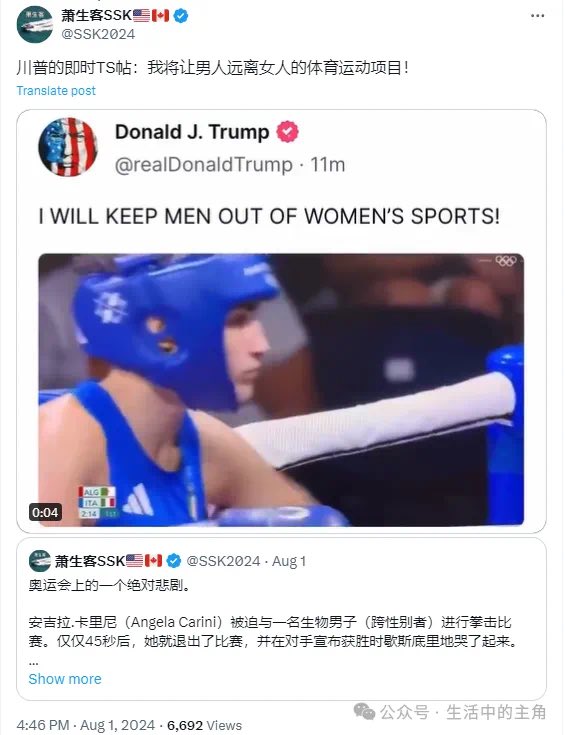Screen dimensions: 565x735
Task: Click the pink verified badge next to Donald J. Trump
Action: (x=287, y=132)
